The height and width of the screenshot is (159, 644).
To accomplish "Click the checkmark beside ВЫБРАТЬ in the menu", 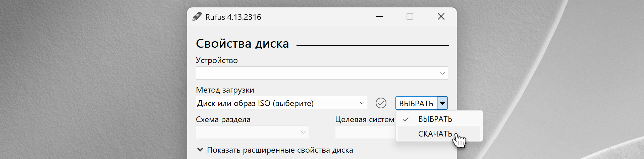I will point(406,119).
